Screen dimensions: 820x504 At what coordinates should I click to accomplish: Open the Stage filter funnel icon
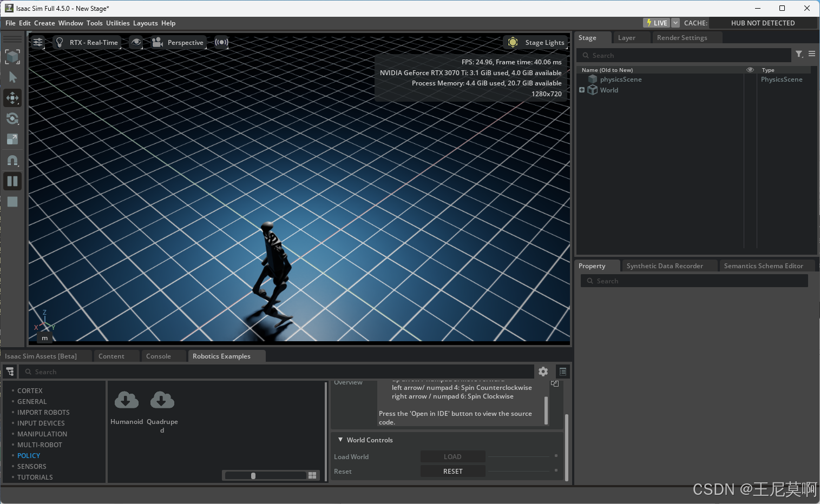click(799, 54)
